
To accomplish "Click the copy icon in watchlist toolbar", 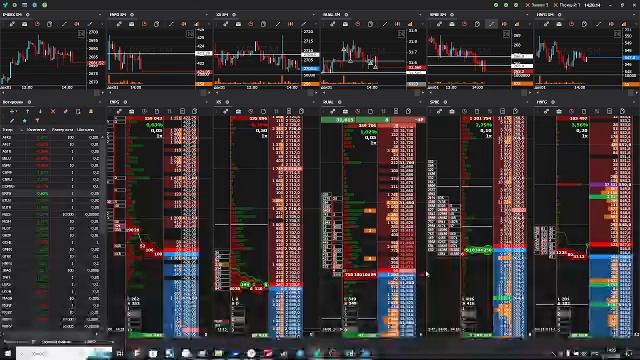I will (x=78, y=111).
